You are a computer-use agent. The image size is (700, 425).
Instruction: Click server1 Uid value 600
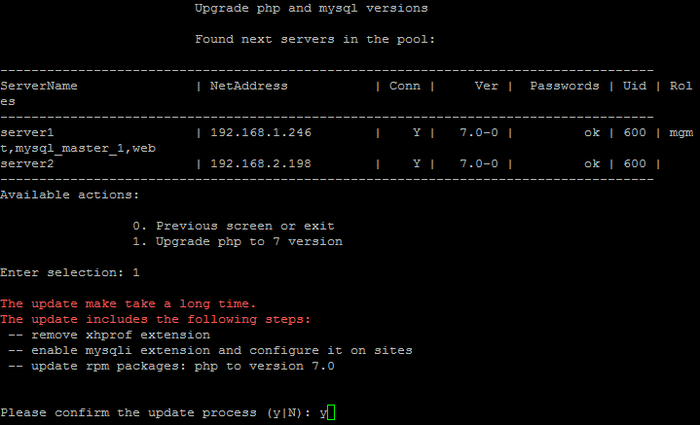634,133
